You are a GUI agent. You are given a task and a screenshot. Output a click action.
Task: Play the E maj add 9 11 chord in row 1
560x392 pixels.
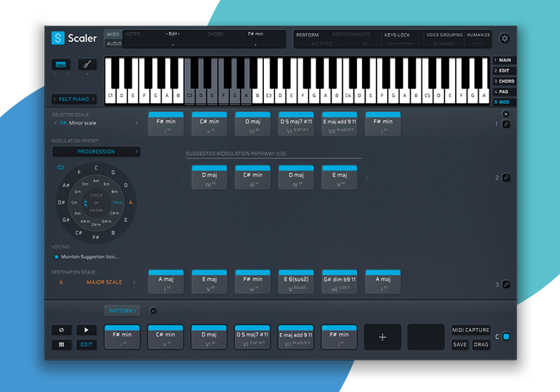point(339,124)
